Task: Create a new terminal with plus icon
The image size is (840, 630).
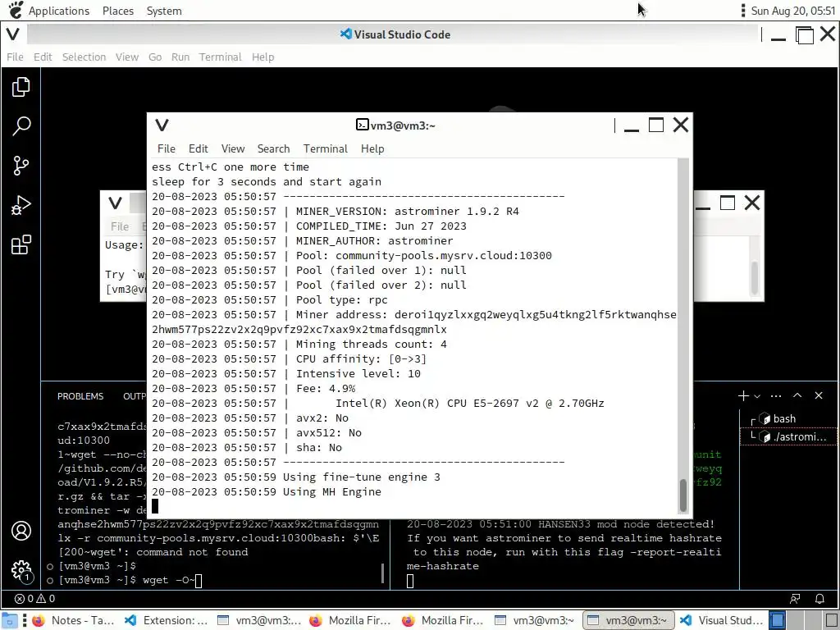Action: coord(743,396)
